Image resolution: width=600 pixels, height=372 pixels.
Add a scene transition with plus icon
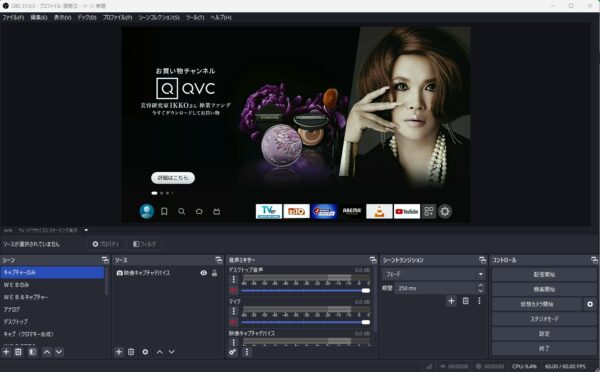(451, 301)
